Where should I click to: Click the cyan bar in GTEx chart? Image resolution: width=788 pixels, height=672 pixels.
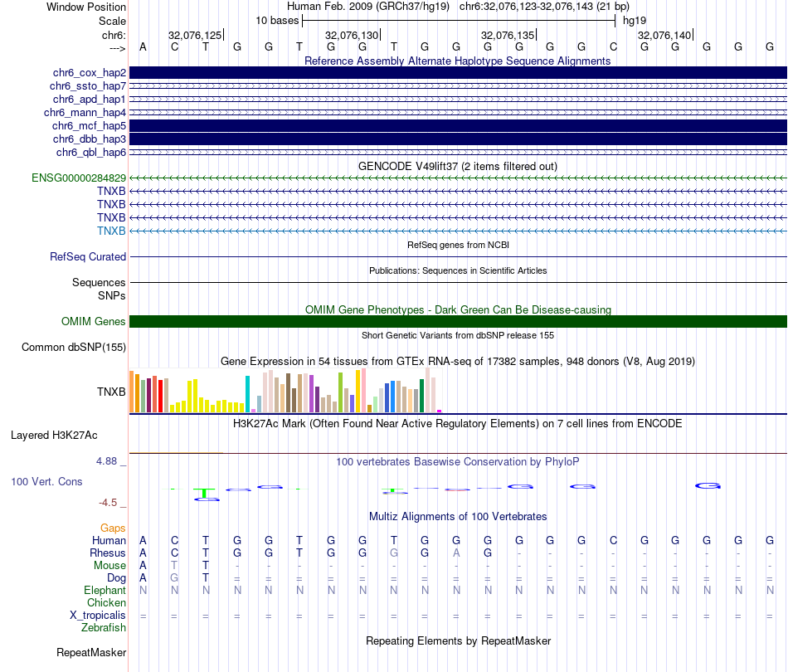tap(247, 394)
